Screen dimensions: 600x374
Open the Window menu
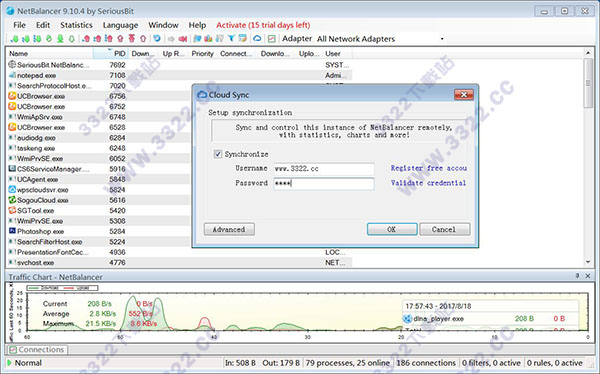pyautogui.click(x=163, y=25)
